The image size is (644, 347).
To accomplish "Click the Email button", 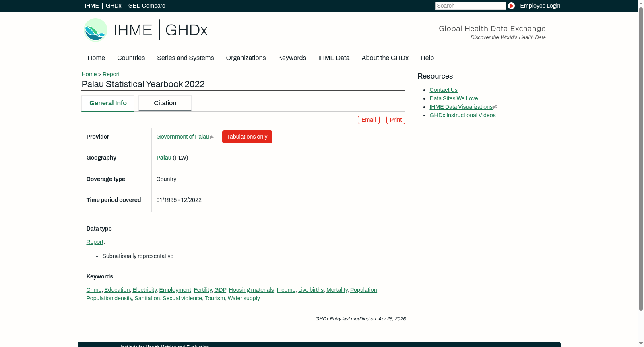I will (x=369, y=120).
